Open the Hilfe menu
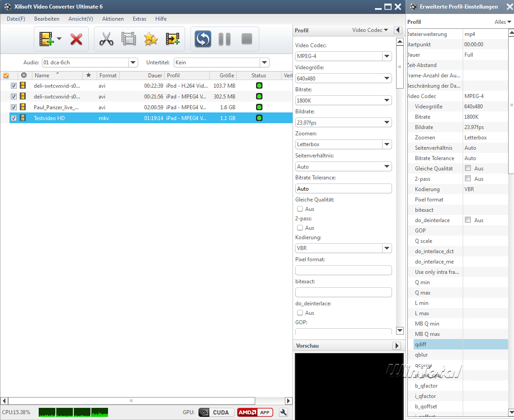This screenshot has height=420, width=514. point(161,19)
